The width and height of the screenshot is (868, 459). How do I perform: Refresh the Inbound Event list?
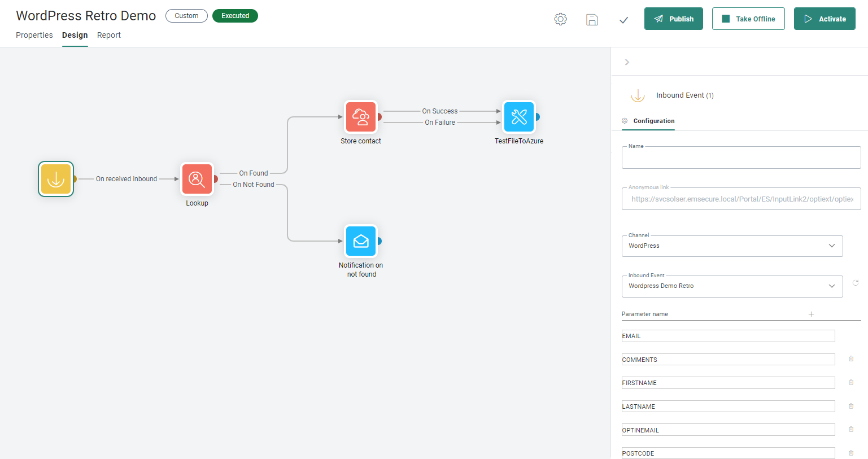[856, 283]
